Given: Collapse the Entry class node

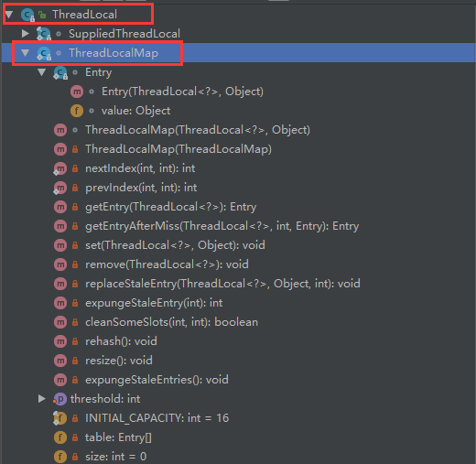Looking at the screenshot, I should (x=42, y=72).
